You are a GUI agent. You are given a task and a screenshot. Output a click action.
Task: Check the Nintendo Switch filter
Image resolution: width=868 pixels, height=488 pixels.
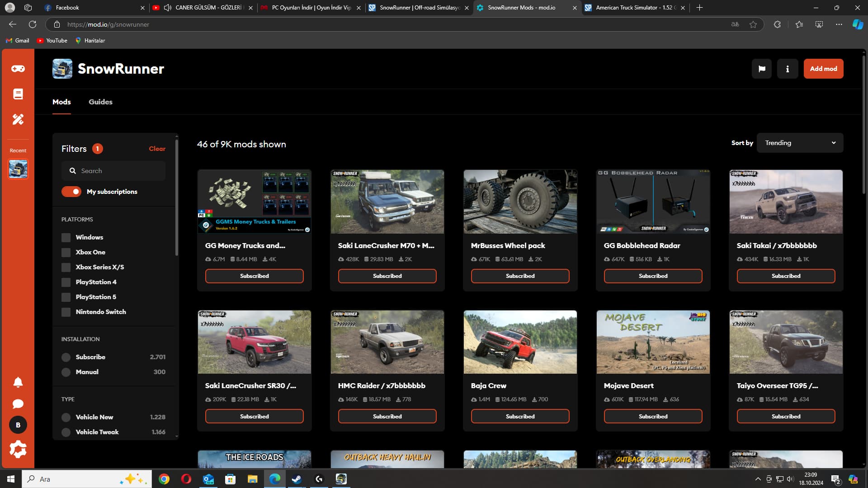click(66, 312)
